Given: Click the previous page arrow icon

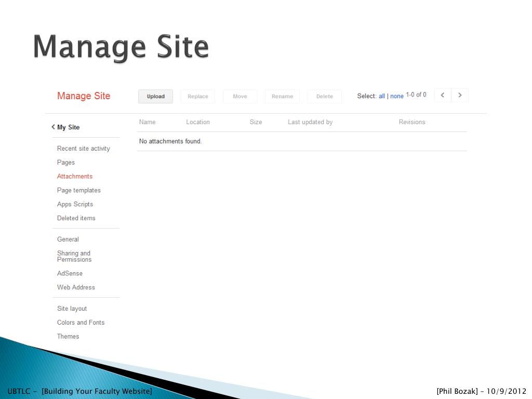Looking at the screenshot, I should click(x=443, y=96).
